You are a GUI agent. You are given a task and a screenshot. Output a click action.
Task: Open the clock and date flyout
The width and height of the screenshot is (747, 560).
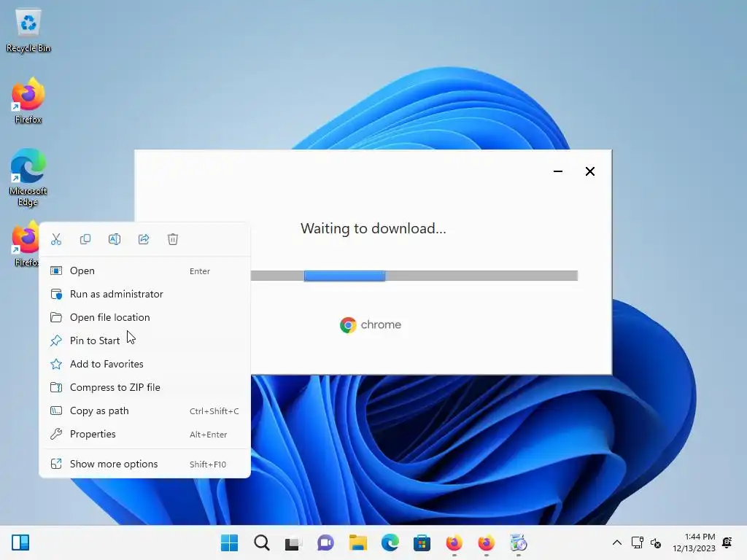(694, 542)
